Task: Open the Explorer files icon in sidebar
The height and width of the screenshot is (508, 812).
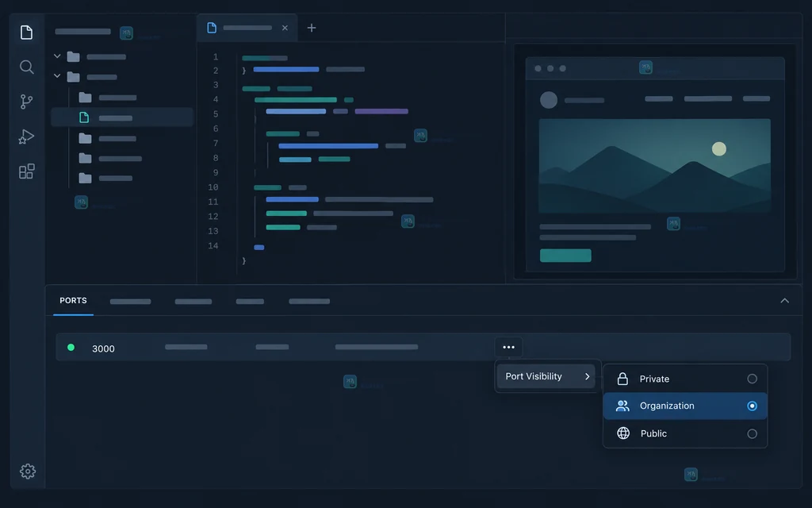Action: (x=26, y=32)
